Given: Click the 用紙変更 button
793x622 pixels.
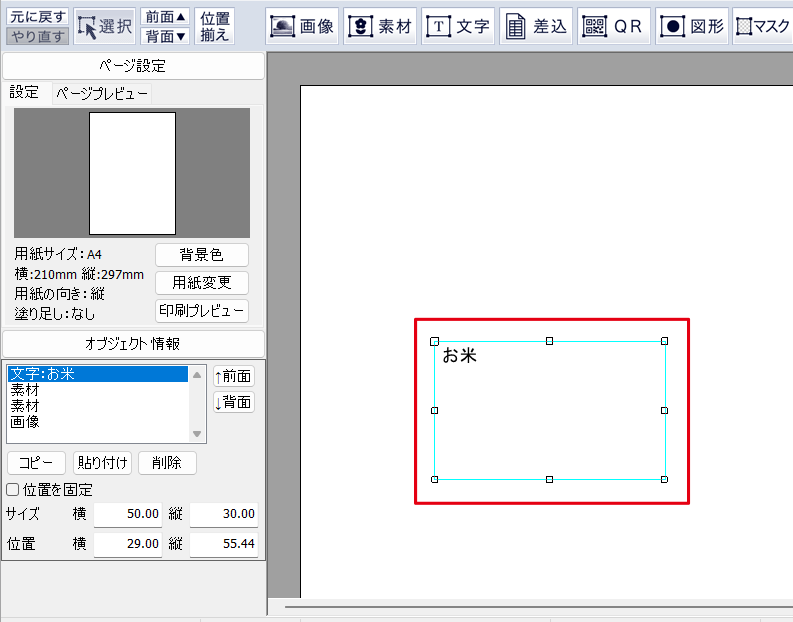Looking at the screenshot, I should (x=202, y=283).
